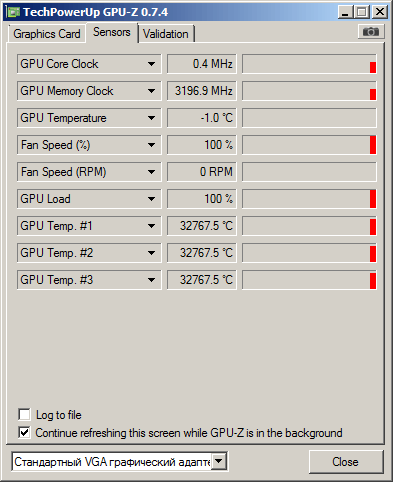Open the GPU Core Clock dropdown

[151, 64]
